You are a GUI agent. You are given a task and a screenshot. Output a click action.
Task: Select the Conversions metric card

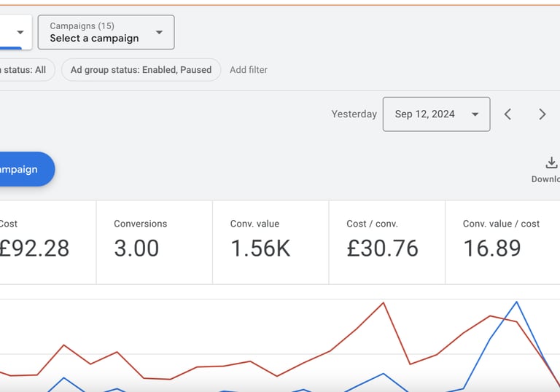pyautogui.click(x=154, y=242)
